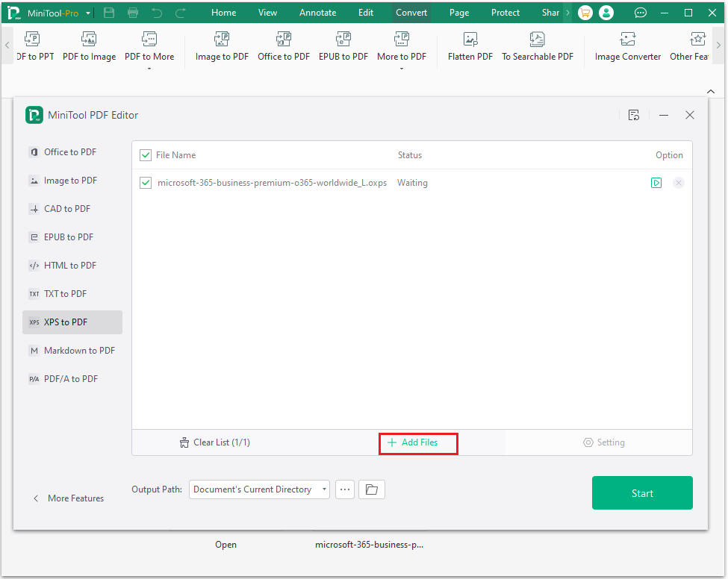This screenshot has width=728, height=579.
Task: Select Image to PDF in sidebar
Action: 72,181
